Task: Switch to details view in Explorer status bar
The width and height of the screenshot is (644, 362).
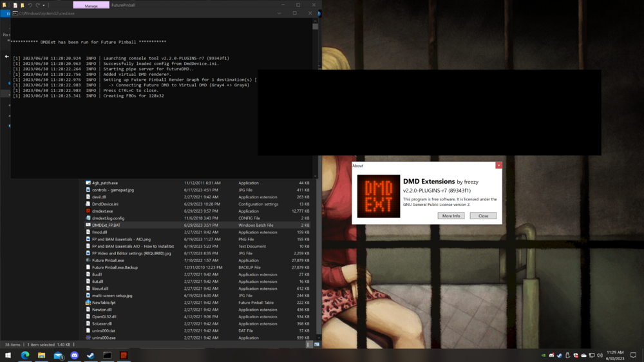Action: tap(308, 345)
